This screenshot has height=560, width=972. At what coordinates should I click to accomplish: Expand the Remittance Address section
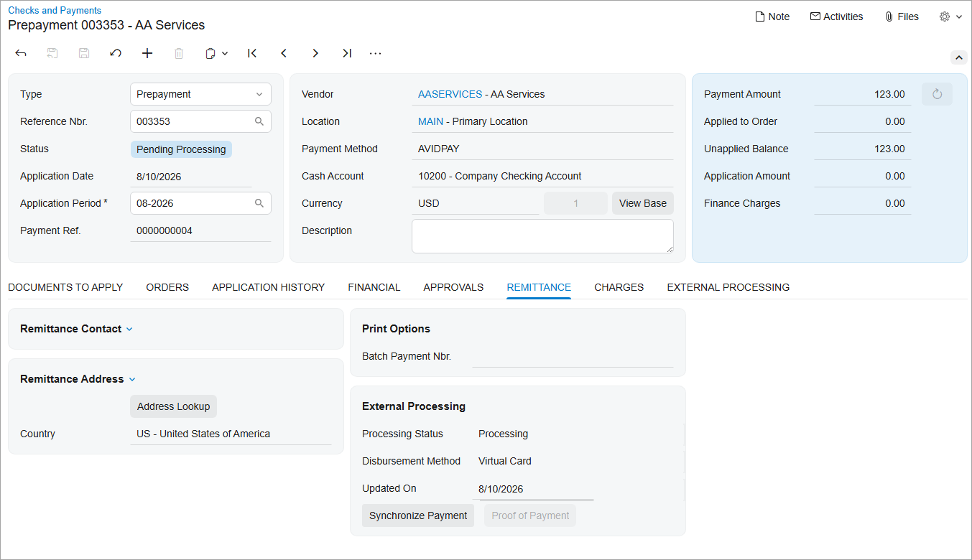[132, 379]
